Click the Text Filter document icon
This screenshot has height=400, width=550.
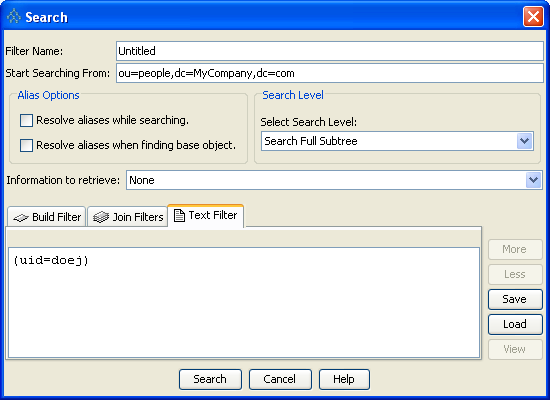point(179,215)
